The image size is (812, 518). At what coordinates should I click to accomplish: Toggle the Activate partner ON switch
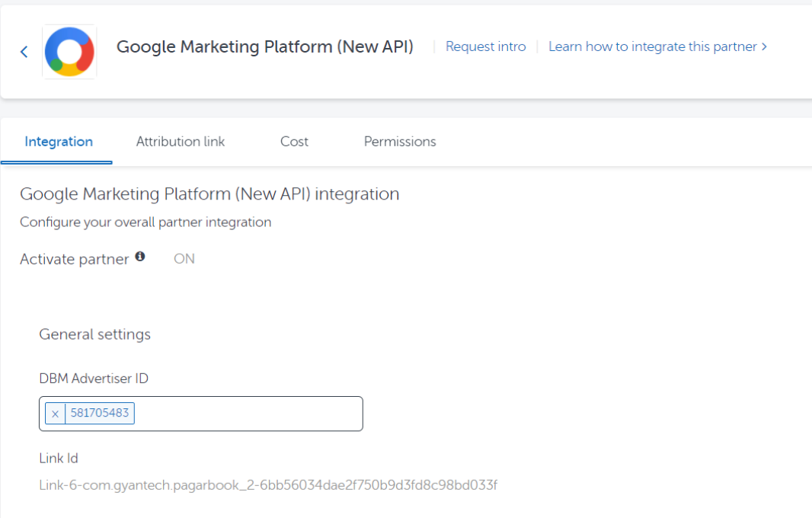184,259
